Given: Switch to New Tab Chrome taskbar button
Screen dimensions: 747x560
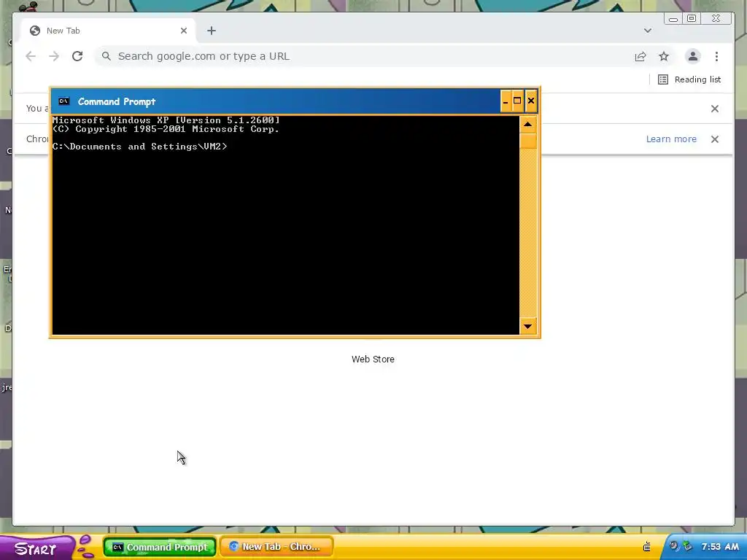Looking at the screenshot, I should (276, 547).
